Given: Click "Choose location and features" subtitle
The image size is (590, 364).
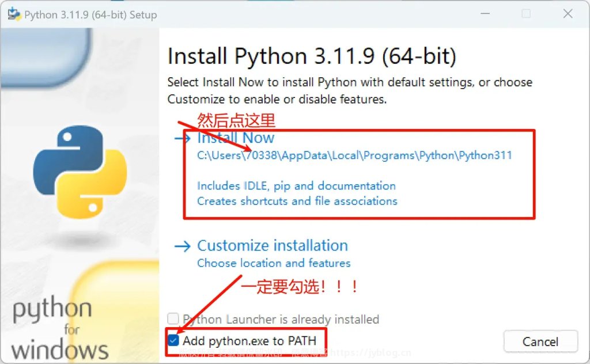Looking at the screenshot, I should pos(274,263).
